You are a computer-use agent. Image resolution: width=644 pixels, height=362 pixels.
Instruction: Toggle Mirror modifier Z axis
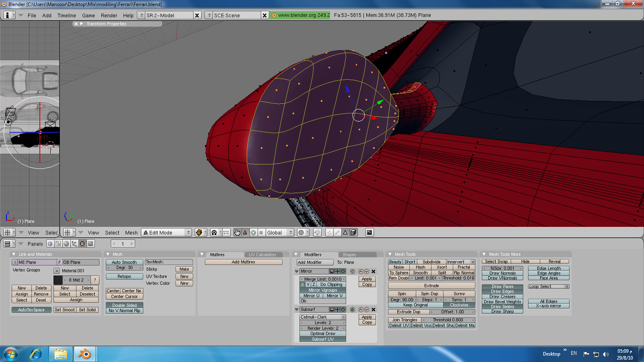click(314, 284)
